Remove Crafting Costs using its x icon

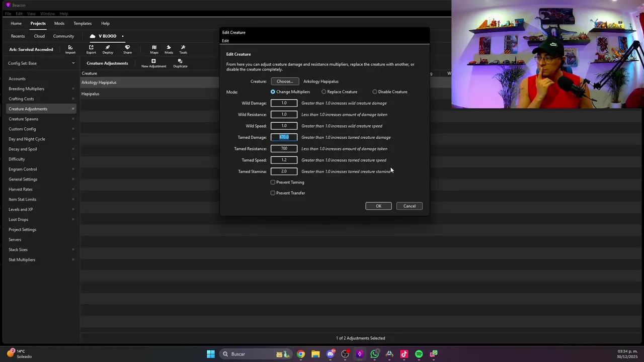pyautogui.click(x=73, y=99)
